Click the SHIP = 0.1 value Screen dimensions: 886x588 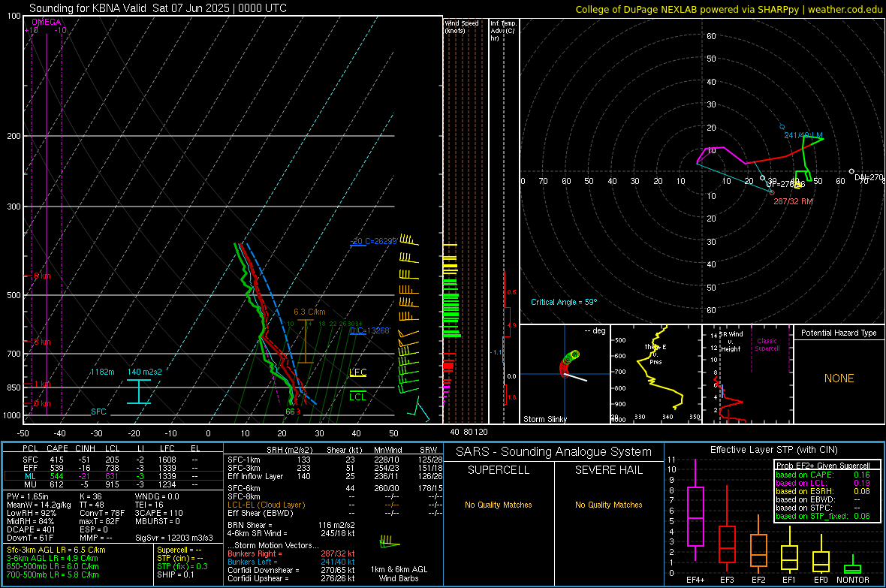(x=176, y=574)
